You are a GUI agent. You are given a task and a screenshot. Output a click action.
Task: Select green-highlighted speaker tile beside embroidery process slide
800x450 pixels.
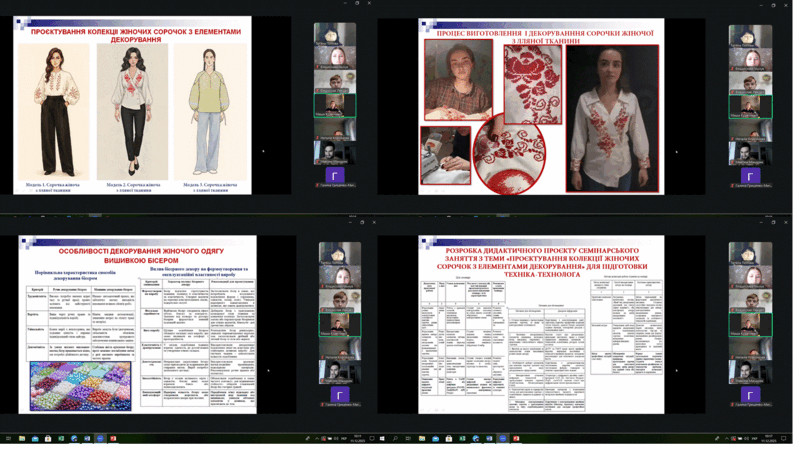click(x=750, y=105)
